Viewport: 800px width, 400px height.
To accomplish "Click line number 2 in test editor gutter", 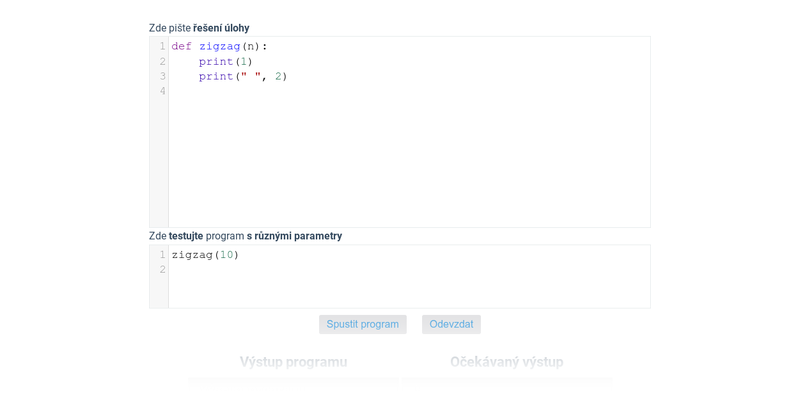I will (x=162, y=269).
